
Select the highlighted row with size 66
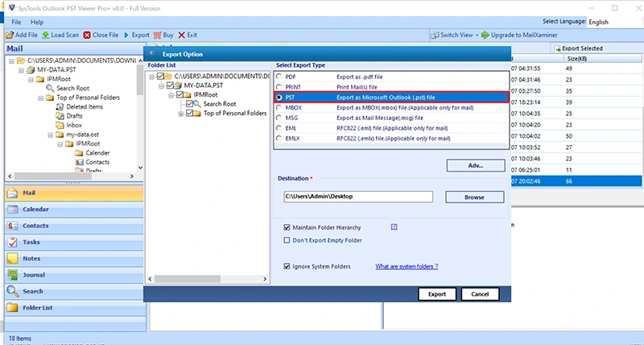[576, 181]
